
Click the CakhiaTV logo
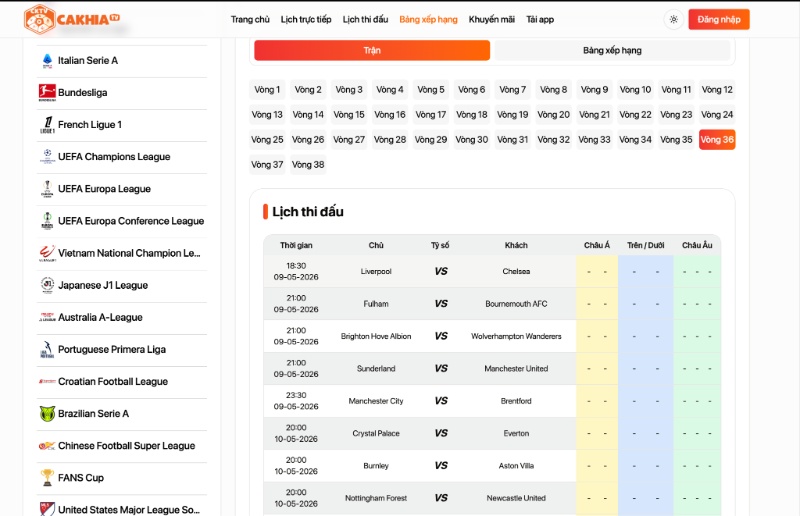72,19
